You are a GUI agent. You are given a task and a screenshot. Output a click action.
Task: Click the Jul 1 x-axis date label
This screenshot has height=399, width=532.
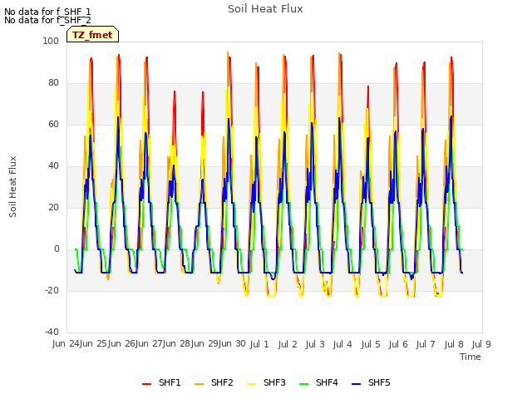pos(259,345)
